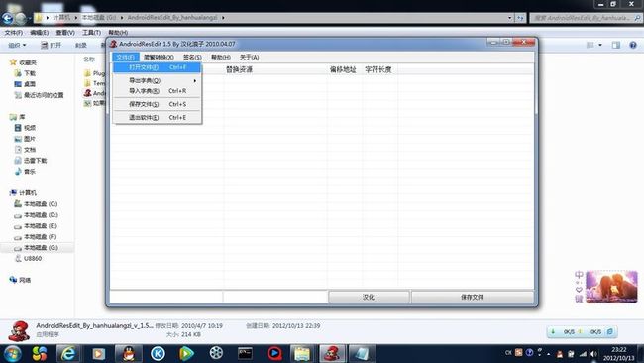The height and width of the screenshot is (363, 644).
Task: Open the 帮助(H) menu in AndroidResEdit
Action: 221,58
